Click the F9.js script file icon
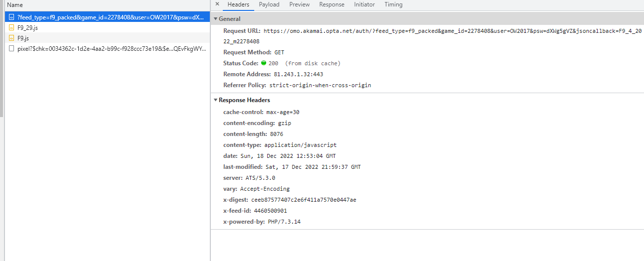This screenshot has height=261, width=644. click(12, 38)
